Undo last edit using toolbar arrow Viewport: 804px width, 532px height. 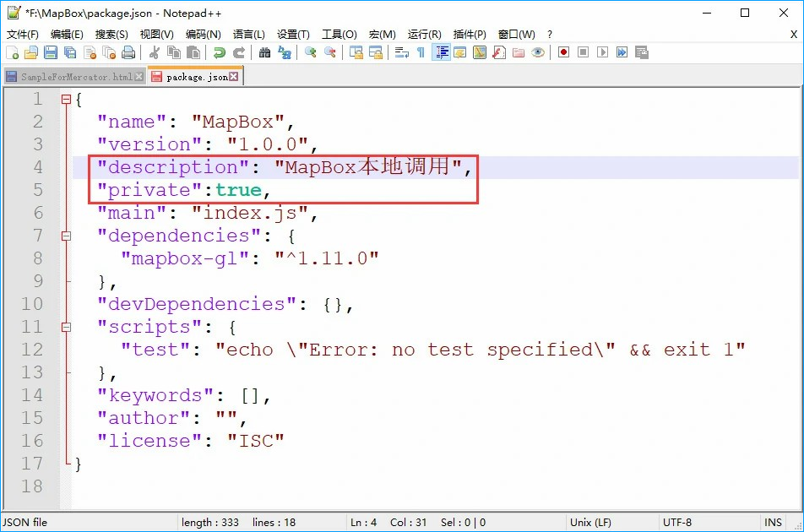point(220,52)
